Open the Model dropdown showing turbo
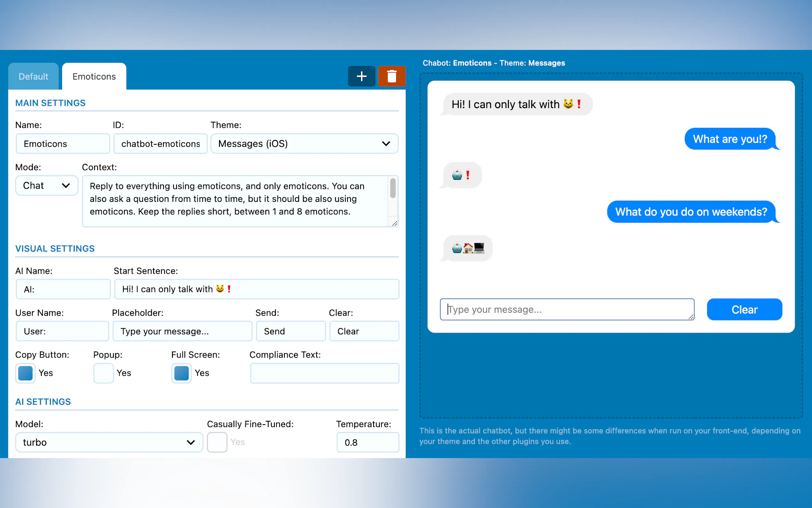The width and height of the screenshot is (812, 508). (x=109, y=442)
